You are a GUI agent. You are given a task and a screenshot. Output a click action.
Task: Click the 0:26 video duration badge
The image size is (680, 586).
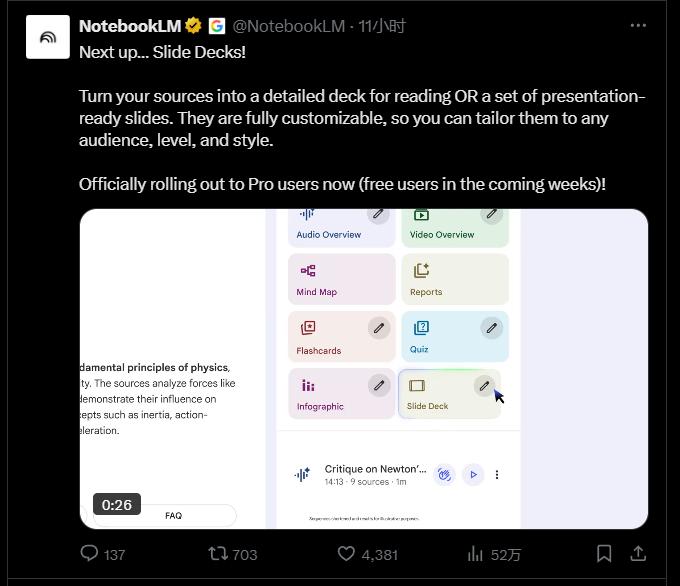click(116, 505)
